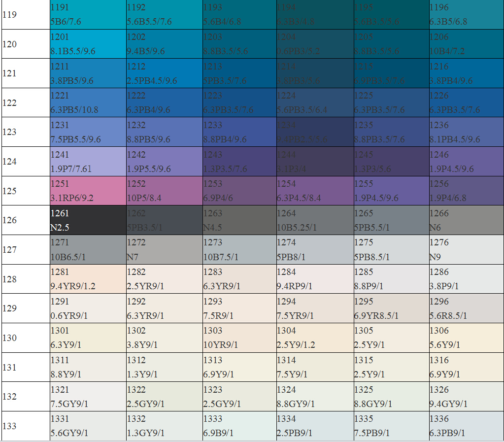Click swatch 1193 5.6B4/6.8
504x442 pixels.
(x=240, y=14)
